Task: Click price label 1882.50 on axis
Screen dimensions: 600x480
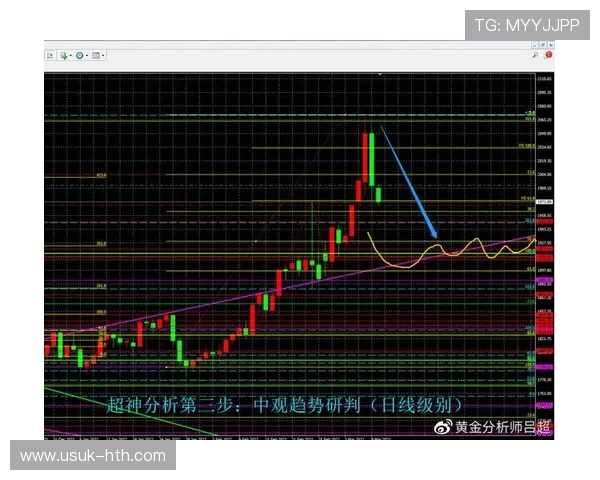Action: 544,284
